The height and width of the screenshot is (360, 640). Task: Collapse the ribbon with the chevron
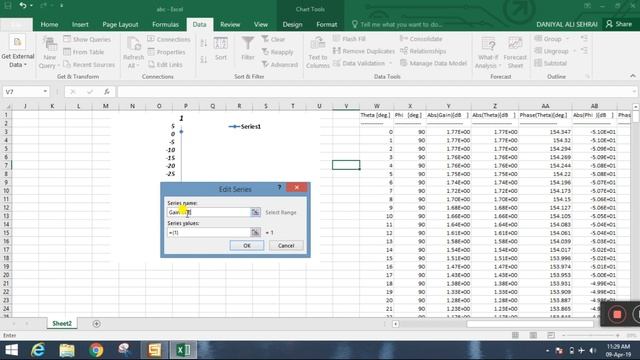coord(633,76)
